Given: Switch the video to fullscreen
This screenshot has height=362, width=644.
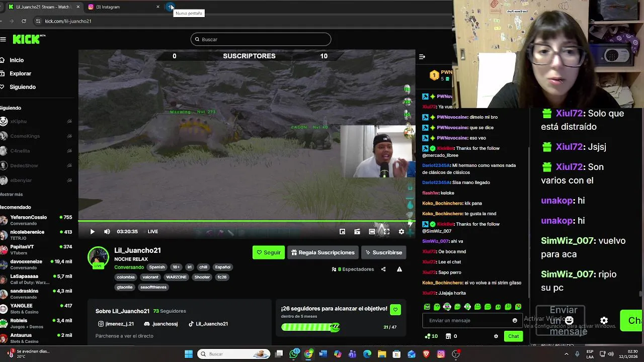Looking at the screenshot, I should [386, 232].
